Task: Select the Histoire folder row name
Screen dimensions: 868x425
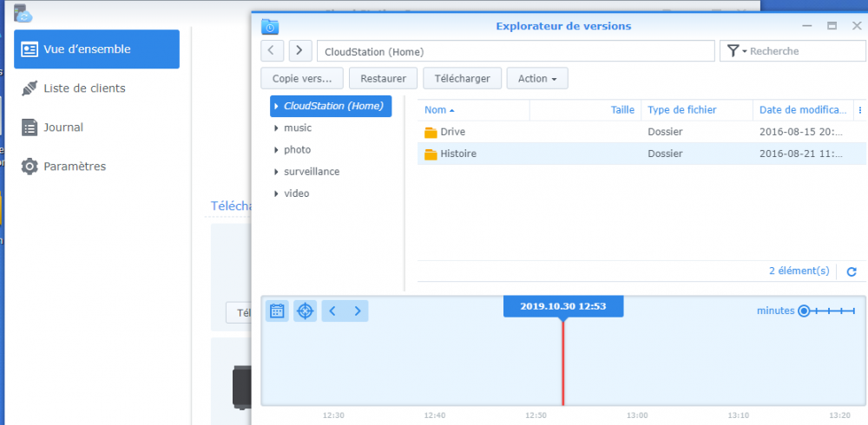Action: 458,154
